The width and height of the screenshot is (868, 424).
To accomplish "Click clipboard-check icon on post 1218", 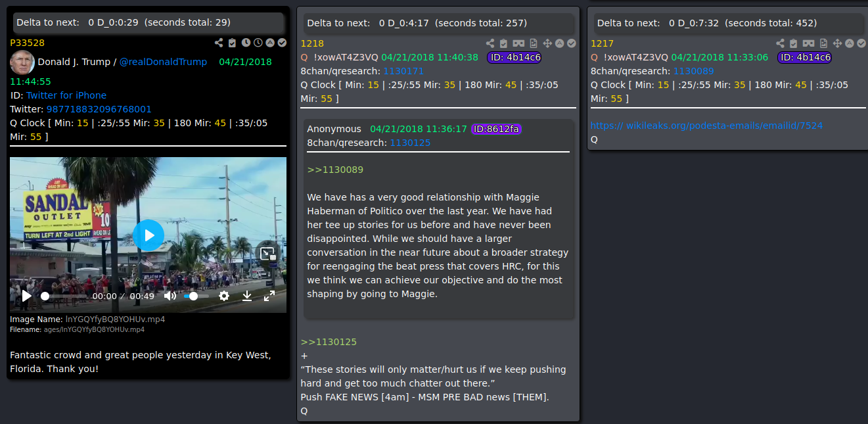I will [503, 43].
